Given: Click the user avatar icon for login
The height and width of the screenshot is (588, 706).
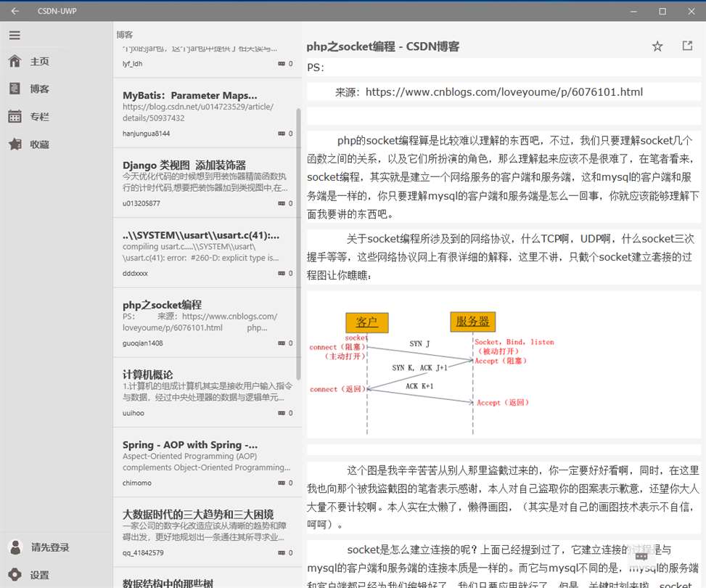Looking at the screenshot, I should (x=15, y=547).
